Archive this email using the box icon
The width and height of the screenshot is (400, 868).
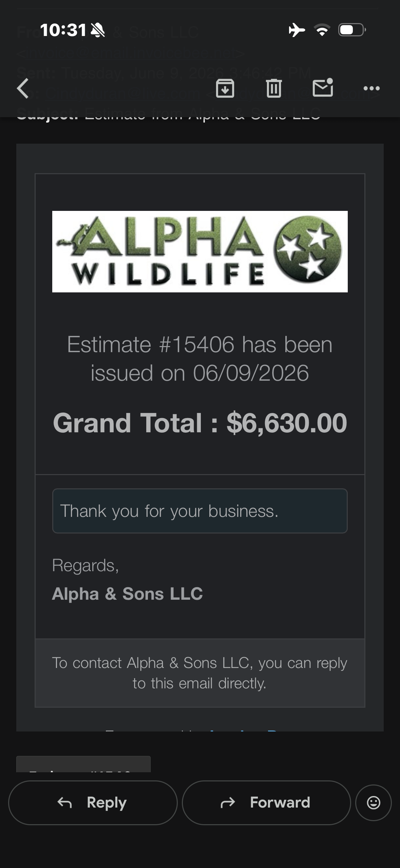point(225,88)
